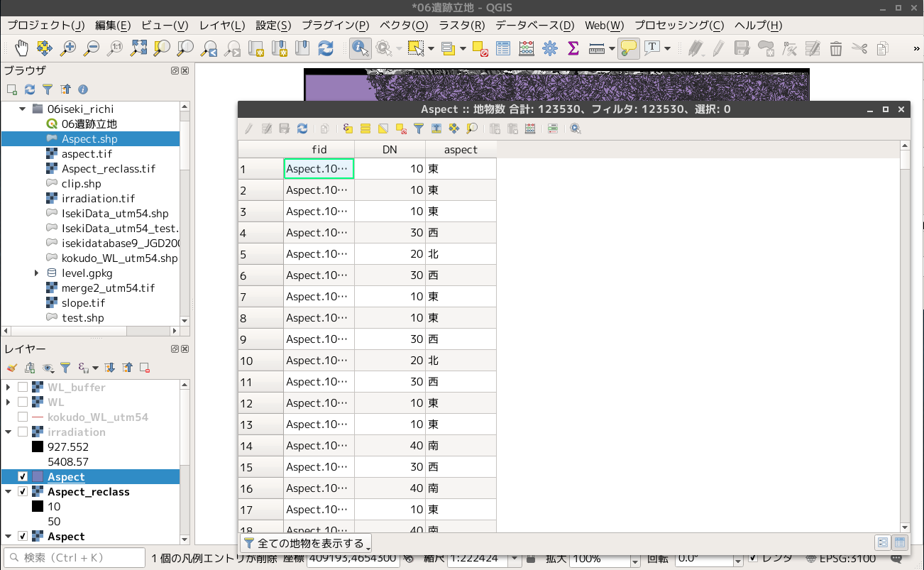Open the プロジェクト menu
The width and height of the screenshot is (924, 570).
[46, 26]
